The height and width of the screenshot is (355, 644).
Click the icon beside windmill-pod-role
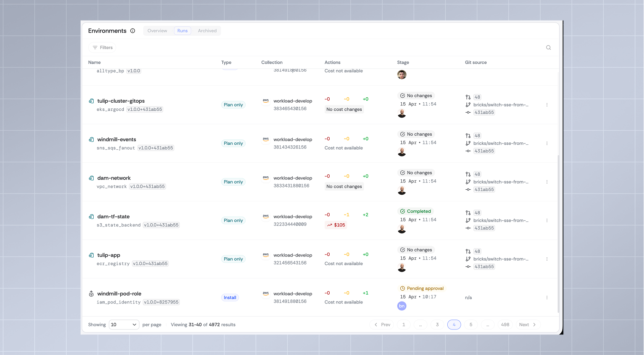(91, 294)
